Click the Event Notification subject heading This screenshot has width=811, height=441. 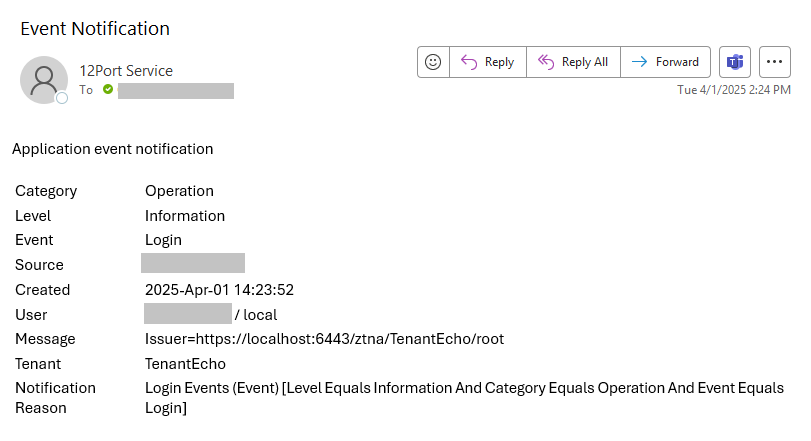95,29
